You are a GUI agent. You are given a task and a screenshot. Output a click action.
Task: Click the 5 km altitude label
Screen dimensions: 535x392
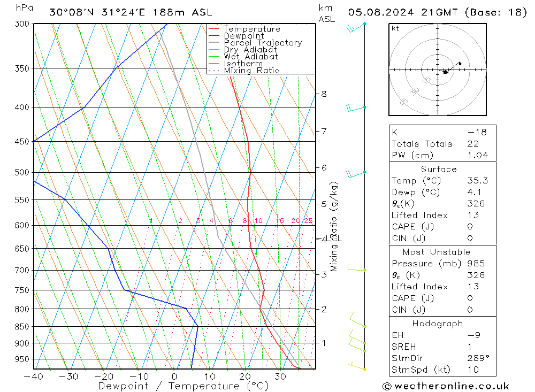[x=324, y=204]
